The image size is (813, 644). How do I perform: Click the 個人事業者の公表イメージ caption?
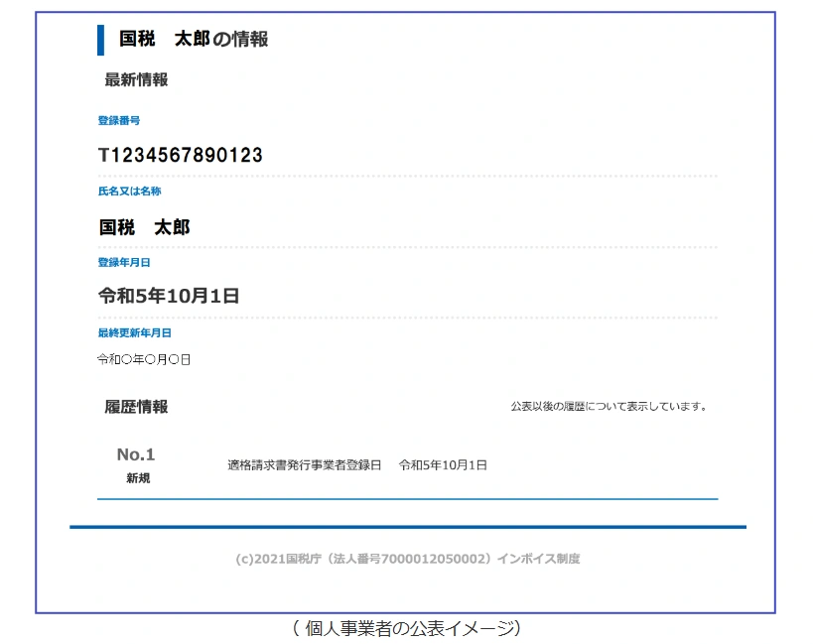click(407, 627)
